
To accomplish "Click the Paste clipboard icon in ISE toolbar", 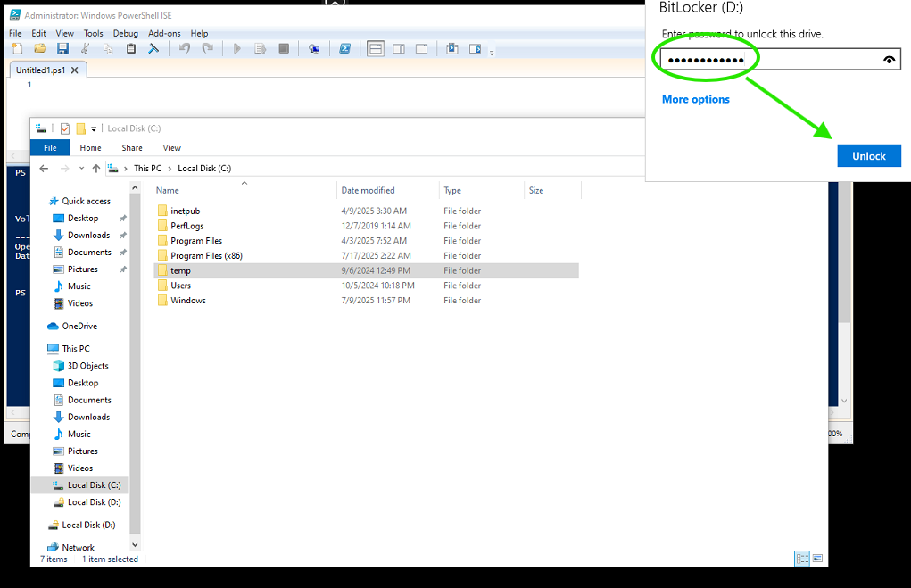I will pos(131,49).
